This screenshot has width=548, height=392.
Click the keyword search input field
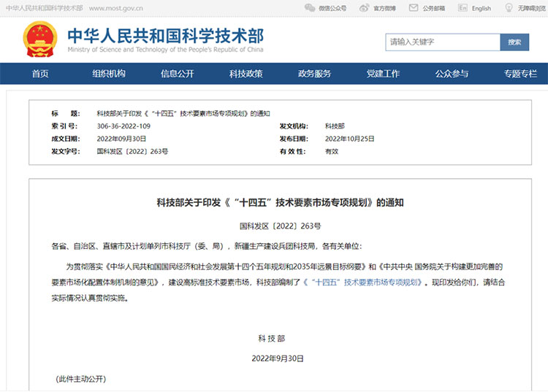tap(442, 42)
